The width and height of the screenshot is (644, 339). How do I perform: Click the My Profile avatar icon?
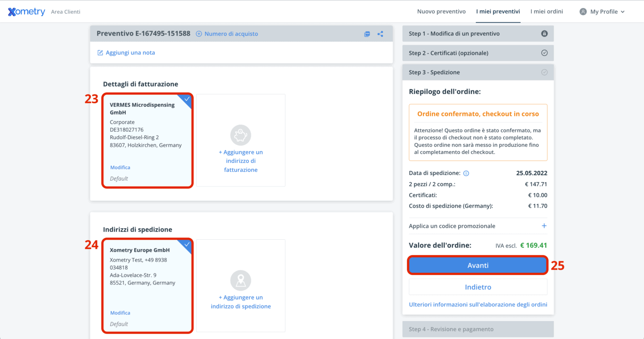(x=583, y=12)
